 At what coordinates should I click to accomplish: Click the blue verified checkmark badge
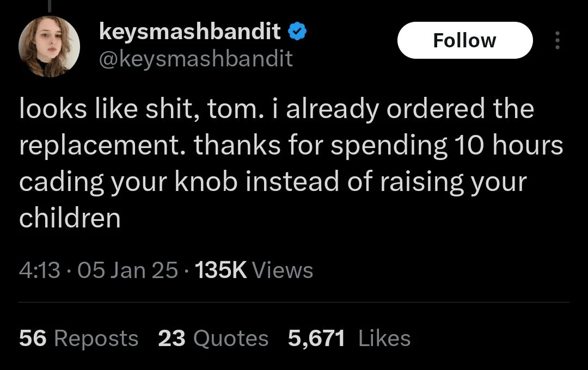(297, 32)
